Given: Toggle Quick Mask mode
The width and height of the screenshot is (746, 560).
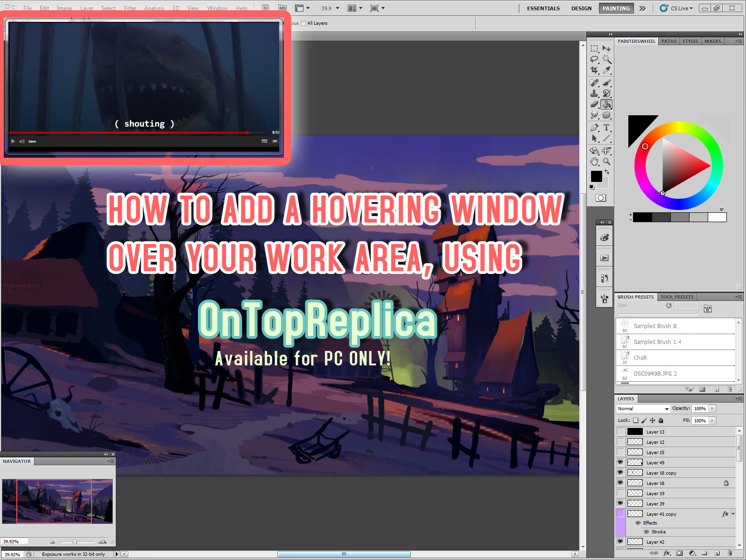Looking at the screenshot, I should point(601,198).
